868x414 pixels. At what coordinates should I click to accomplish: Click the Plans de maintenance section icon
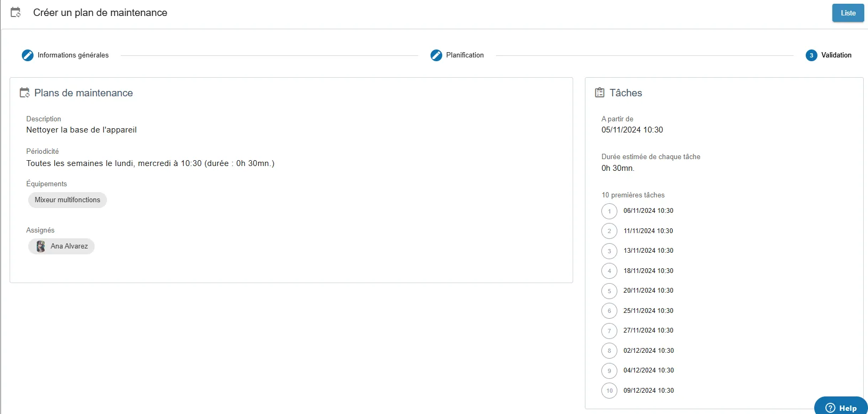pos(24,93)
